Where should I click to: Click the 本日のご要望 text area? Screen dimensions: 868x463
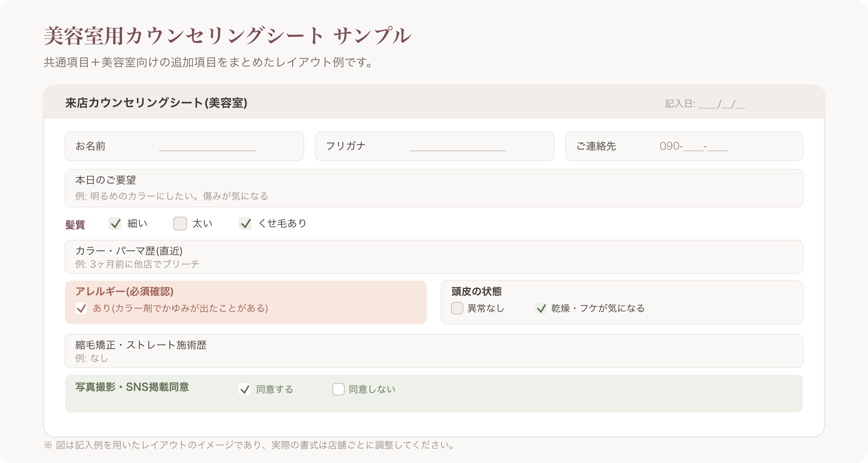[434, 188]
